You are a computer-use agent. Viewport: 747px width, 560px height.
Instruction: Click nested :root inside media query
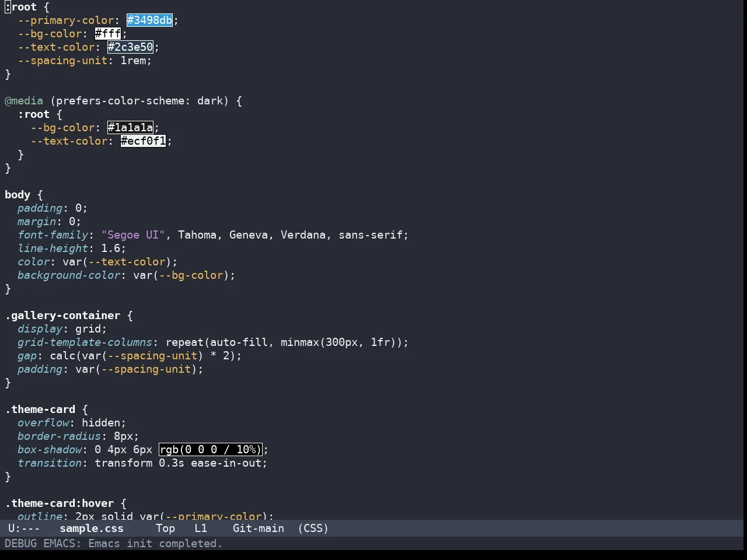coord(34,114)
